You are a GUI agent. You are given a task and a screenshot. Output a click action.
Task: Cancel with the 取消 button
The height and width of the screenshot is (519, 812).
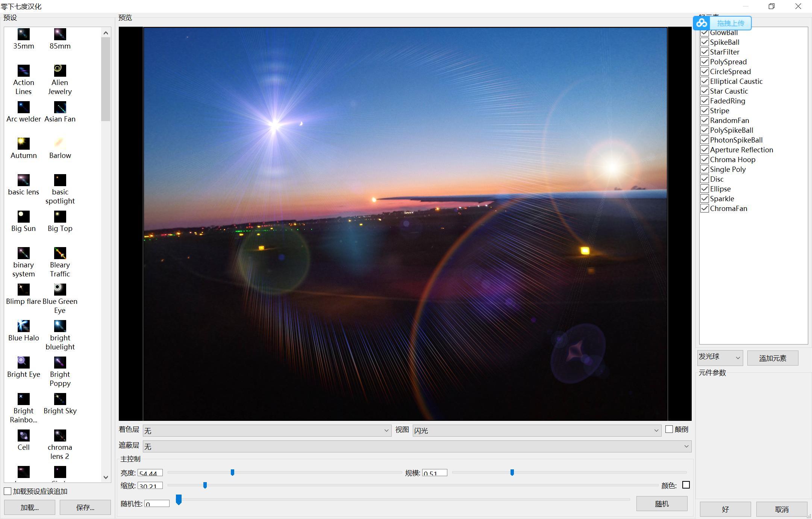tap(782, 509)
